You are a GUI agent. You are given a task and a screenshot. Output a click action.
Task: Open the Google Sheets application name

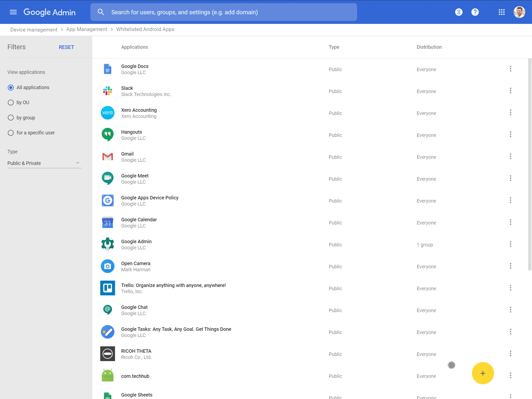pos(137,395)
